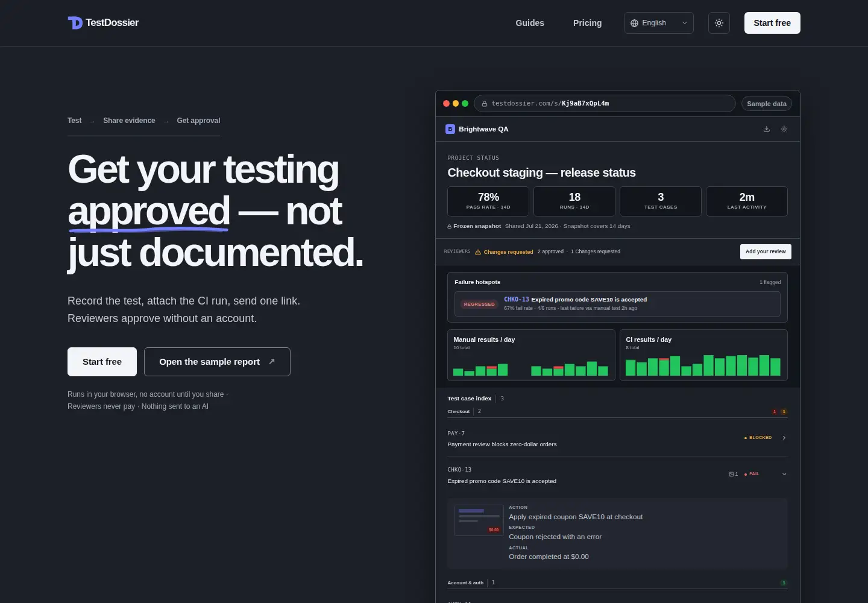This screenshot has height=603, width=868.
Task: Click the testdossier.com sample URL field
Action: pyautogui.click(x=605, y=104)
